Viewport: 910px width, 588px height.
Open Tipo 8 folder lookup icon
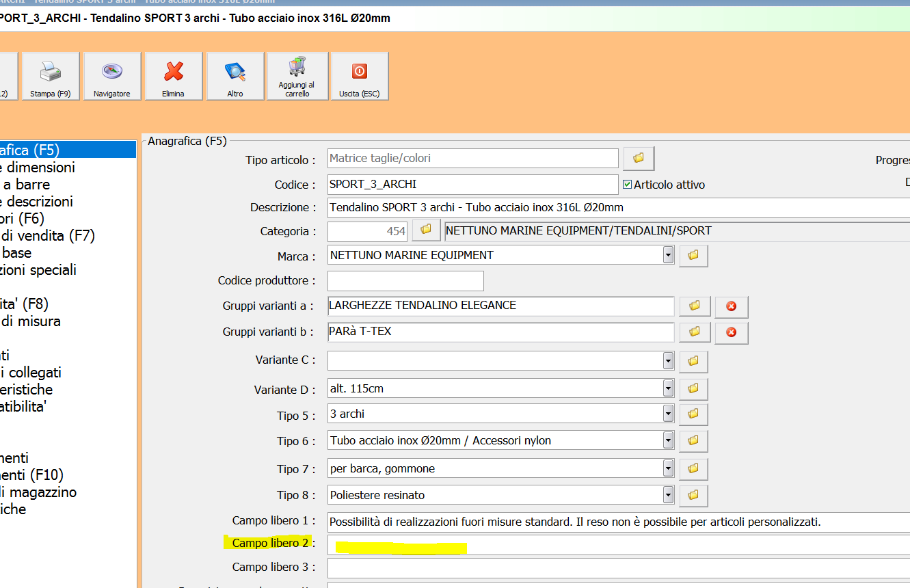pos(693,495)
